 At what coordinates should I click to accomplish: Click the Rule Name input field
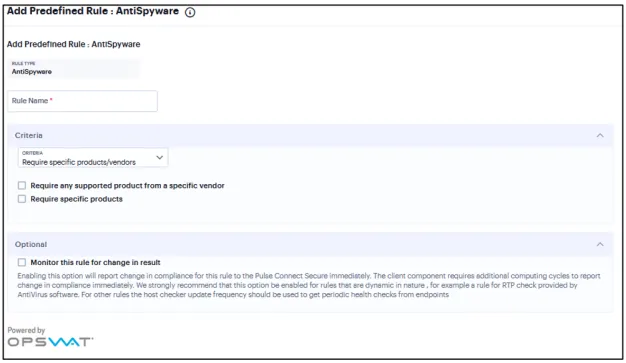(82, 101)
